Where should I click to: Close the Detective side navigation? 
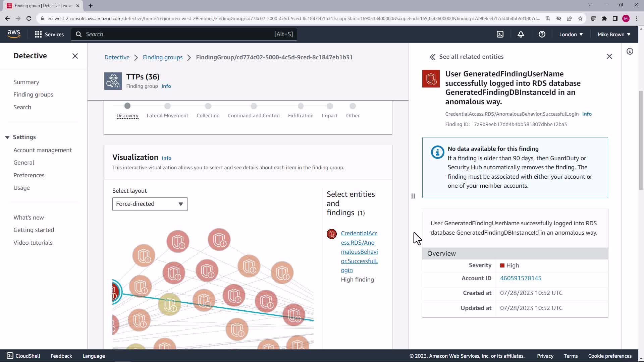point(75,56)
